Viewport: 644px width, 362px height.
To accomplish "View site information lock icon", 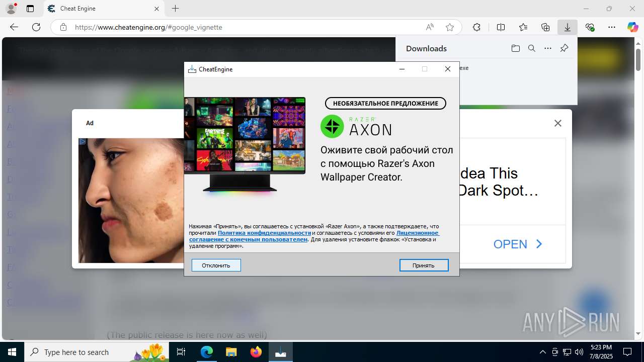I will point(63,27).
